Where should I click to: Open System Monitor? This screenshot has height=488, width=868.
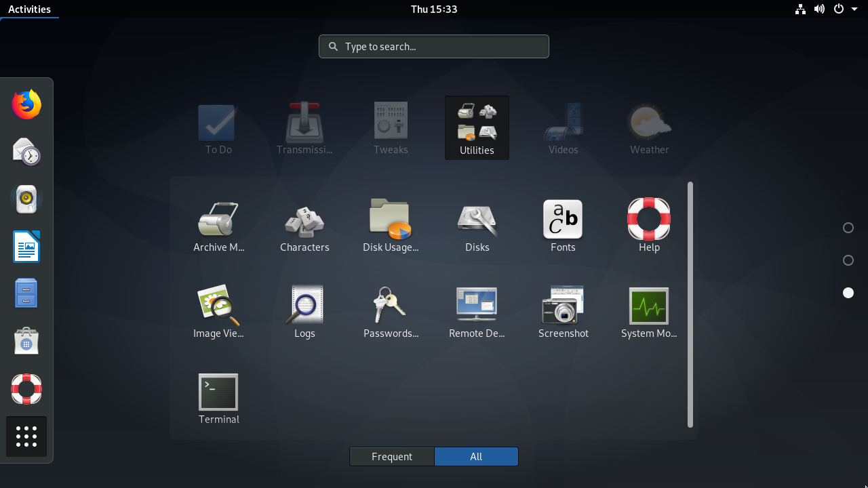[x=649, y=312]
